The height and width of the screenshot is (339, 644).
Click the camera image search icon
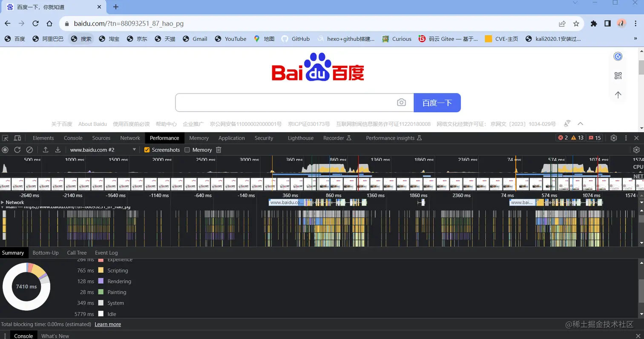tap(401, 103)
